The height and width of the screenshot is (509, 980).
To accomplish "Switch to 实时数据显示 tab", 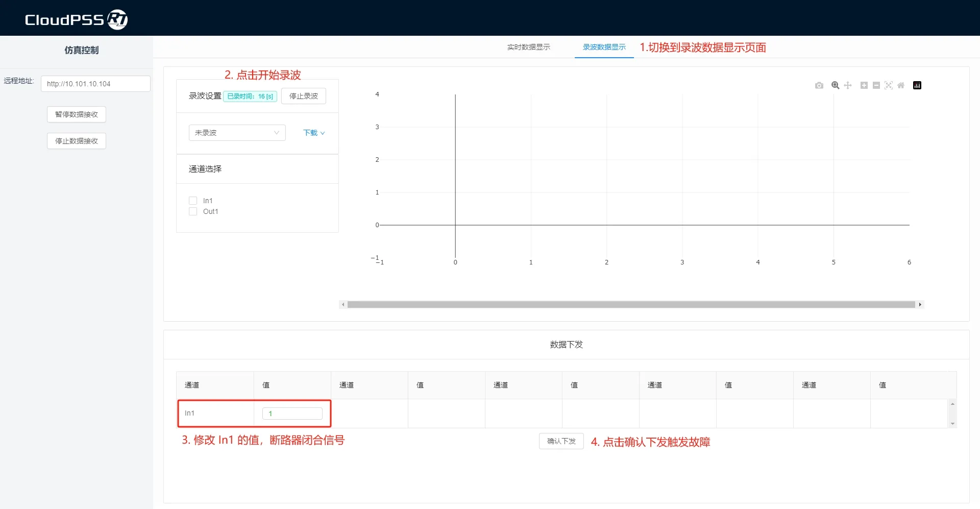I will pos(528,47).
